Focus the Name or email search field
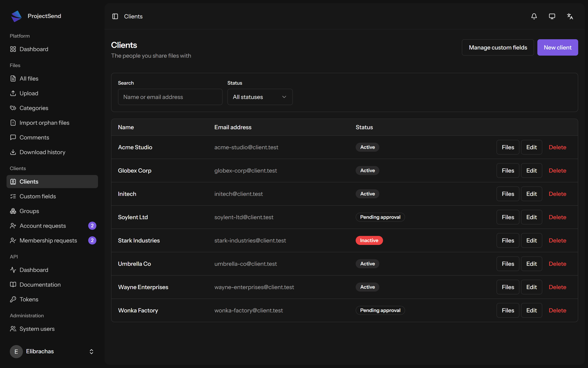 click(x=170, y=97)
